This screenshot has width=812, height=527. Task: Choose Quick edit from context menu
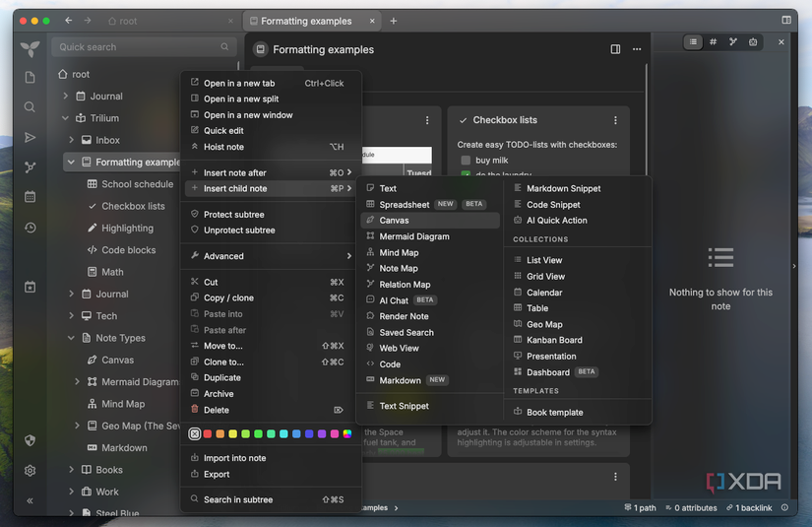271,131
